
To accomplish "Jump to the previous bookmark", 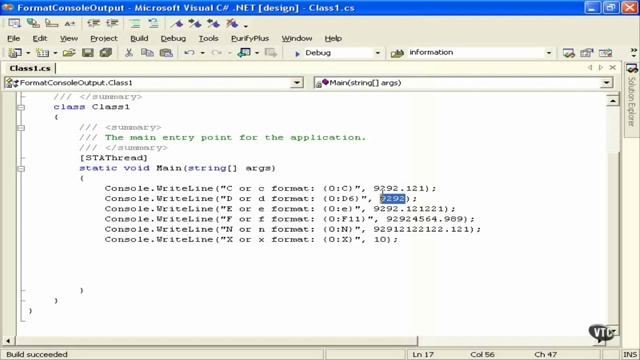I will point(213,24).
